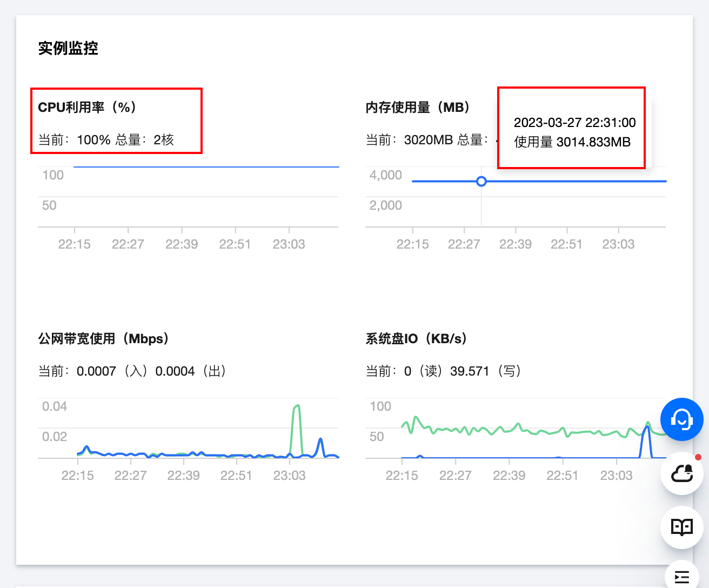This screenshot has height=588, width=709.
Task: Click the 22:39 tick on CPU chart
Action: pyautogui.click(x=182, y=244)
